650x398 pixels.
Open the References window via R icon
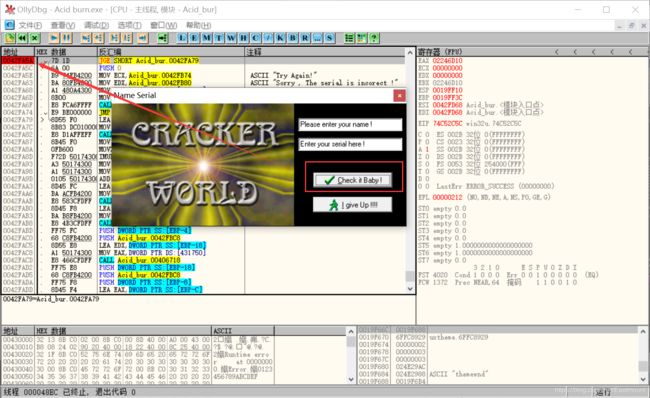(x=305, y=38)
